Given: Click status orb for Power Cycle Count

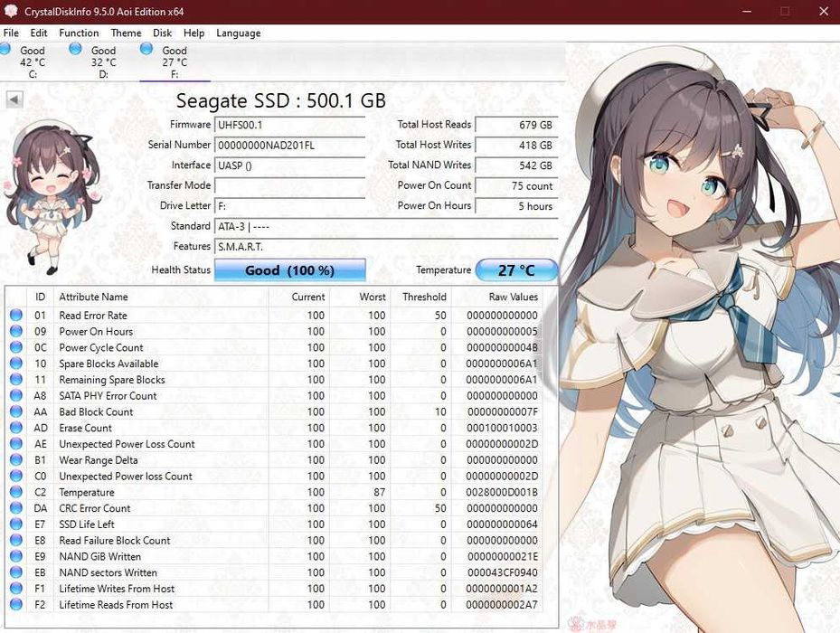Looking at the screenshot, I should point(16,347).
